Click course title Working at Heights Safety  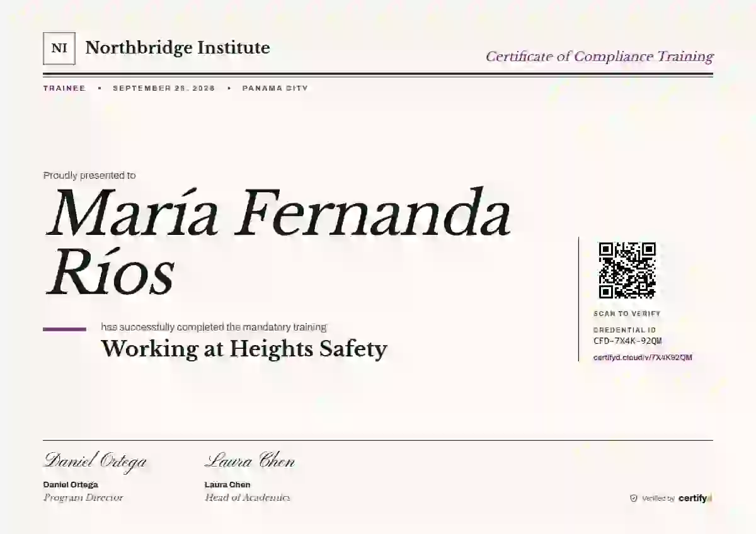coord(244,348)
